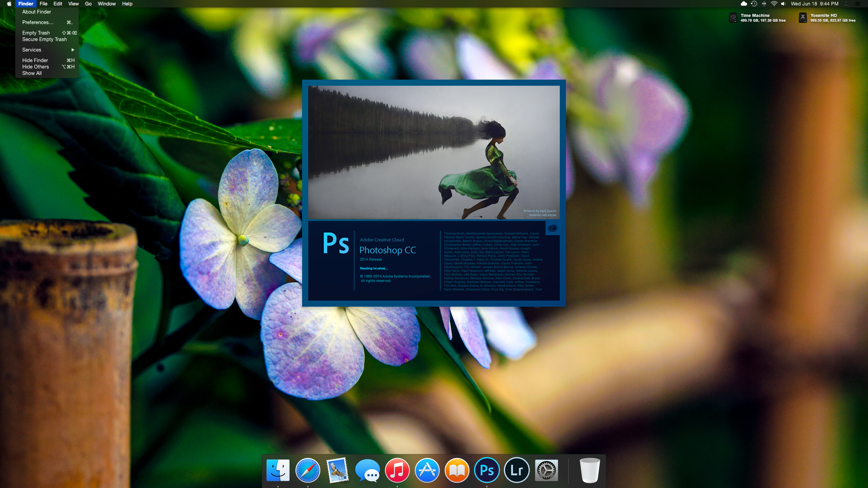
Task: Click the iCloud status icon in menu bar
Action: 744,4
